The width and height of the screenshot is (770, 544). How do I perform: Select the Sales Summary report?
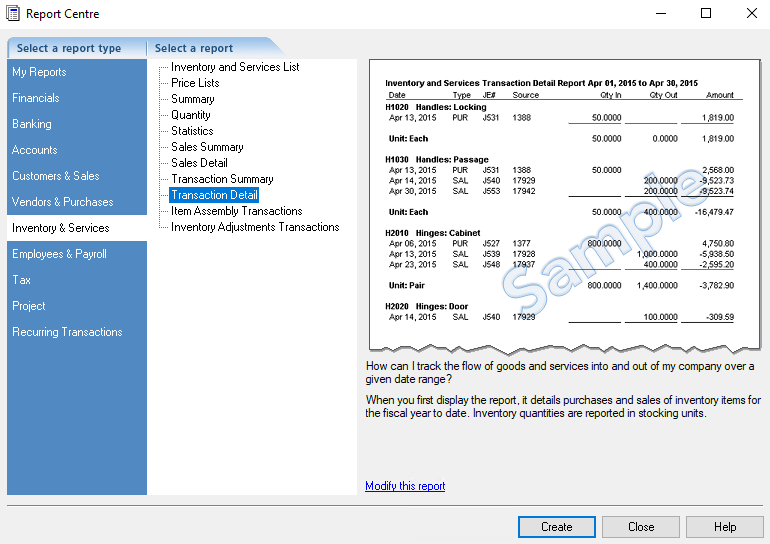207,147
